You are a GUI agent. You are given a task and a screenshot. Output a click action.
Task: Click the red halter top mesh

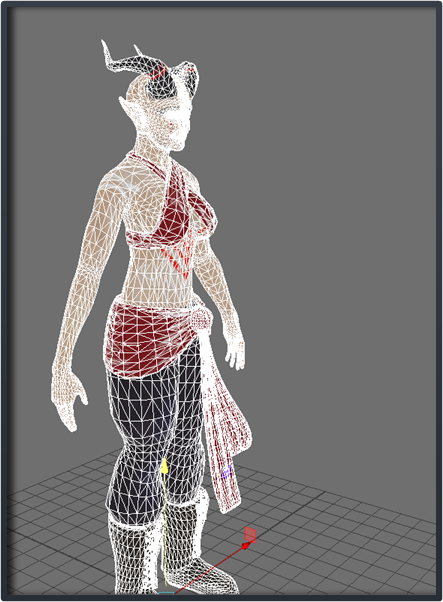173,215
